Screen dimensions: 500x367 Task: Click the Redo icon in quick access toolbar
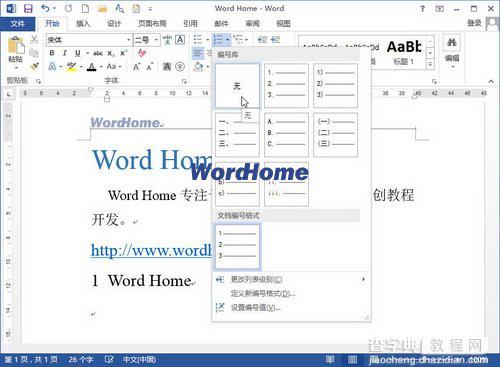pyautogui.click(x=68, y=9)
